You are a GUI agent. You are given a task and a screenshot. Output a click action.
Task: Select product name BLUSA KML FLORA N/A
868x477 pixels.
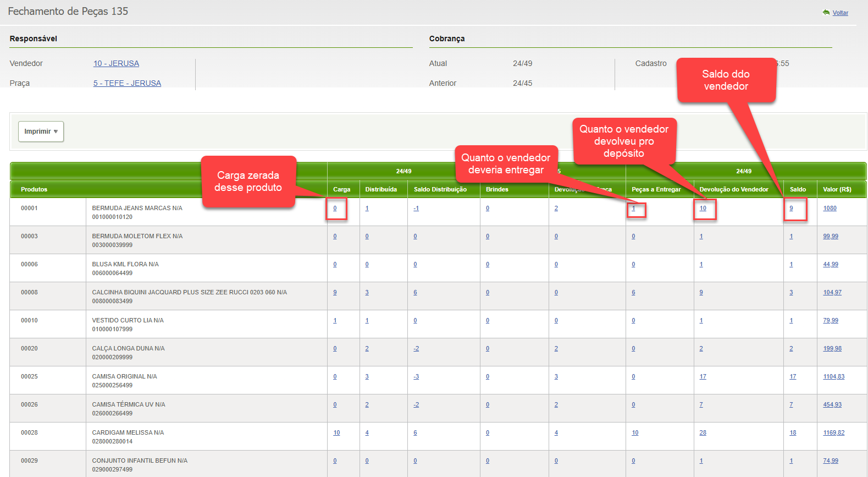pyautogui.click(x=125, y=264)
